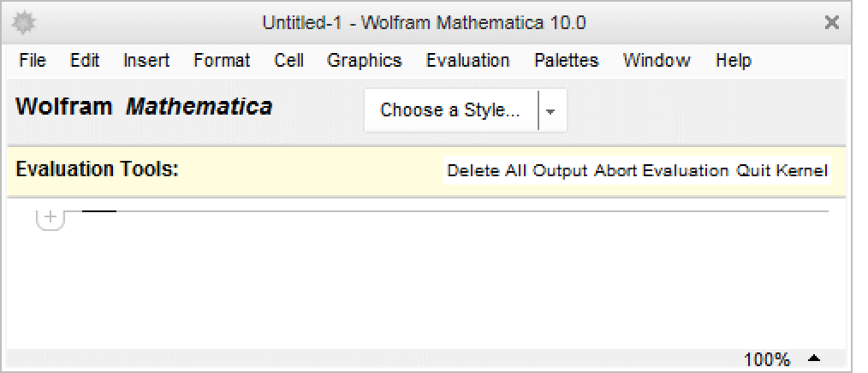This screenshot has height=373, width=868.
Task: Click the Quit Kernel button
Action: click(782, 170)
